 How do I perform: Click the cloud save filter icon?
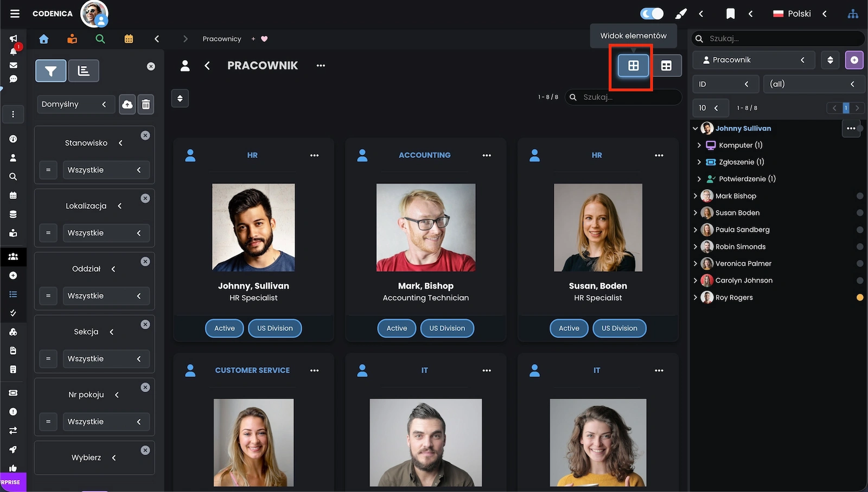[127, 104]
